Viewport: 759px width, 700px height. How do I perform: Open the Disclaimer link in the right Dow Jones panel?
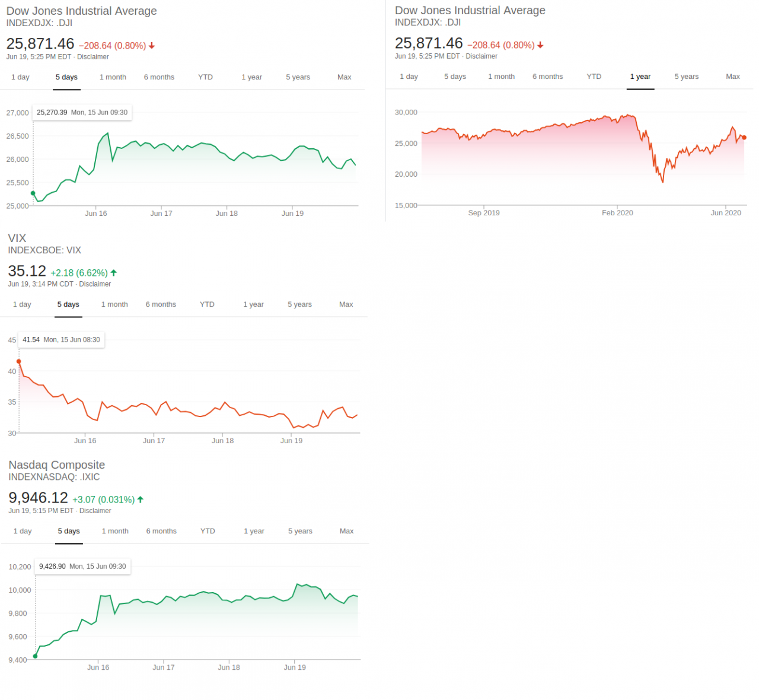(481, 56)
